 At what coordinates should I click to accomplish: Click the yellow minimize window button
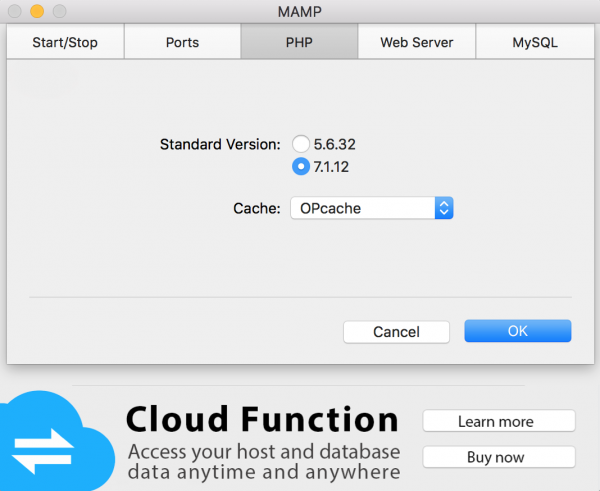click(x=37, y=11)
